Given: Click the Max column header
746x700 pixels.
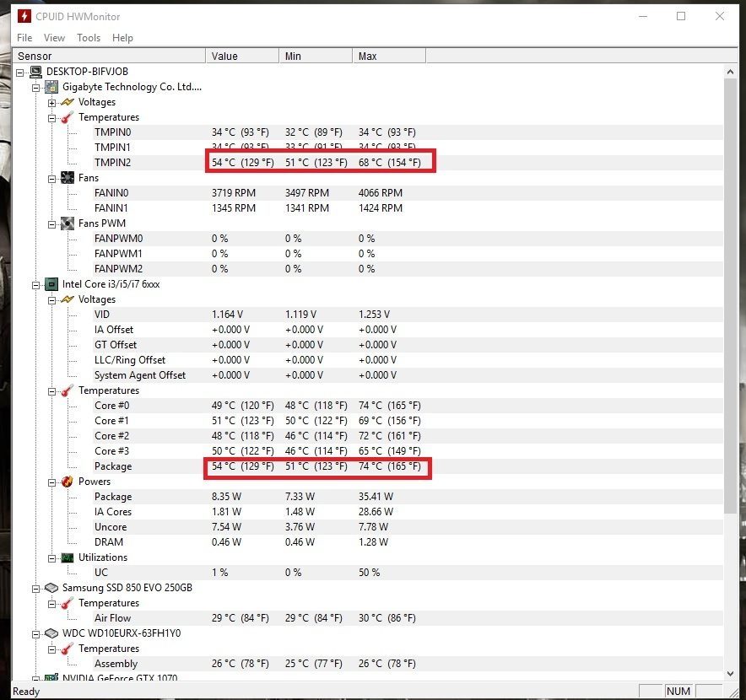Looking at the screenshot, I should pyautogui.click(x=389, y=57).
